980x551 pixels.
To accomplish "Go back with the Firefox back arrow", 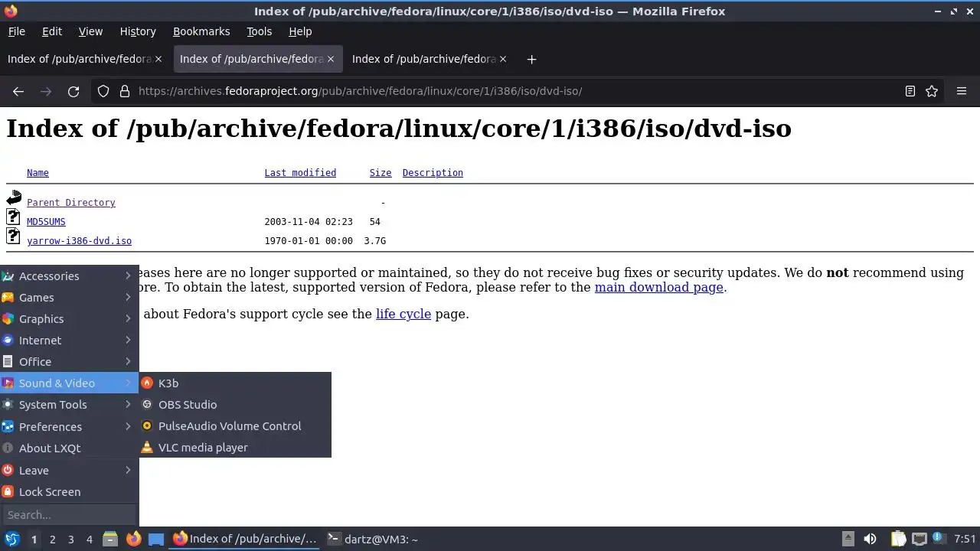I will tap(18, 91).
